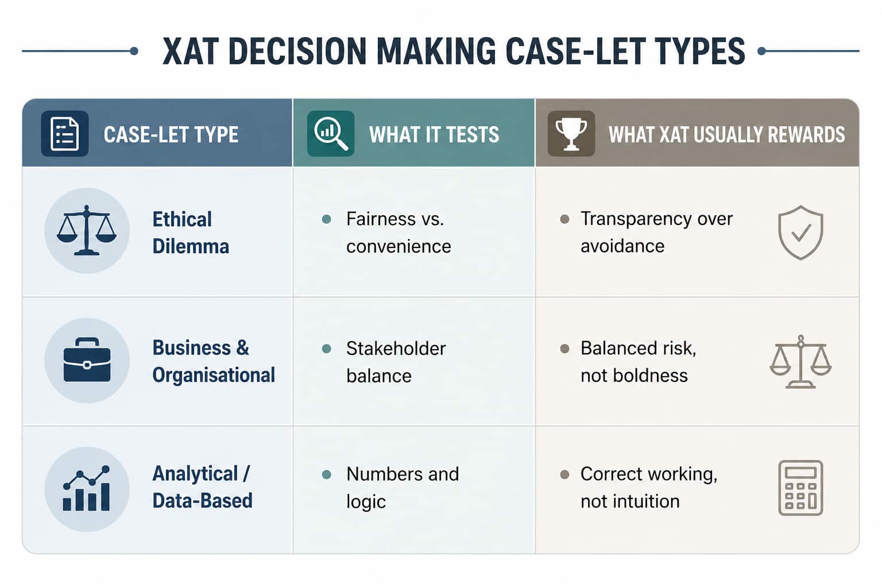This screenshot has height=588, width=882.
Task: Click the trophy icon in header
Action: (x=571, y=134)
